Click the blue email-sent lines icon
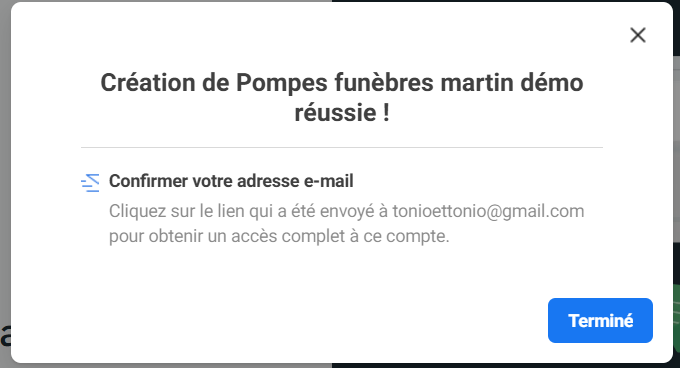This screenshot has height=368, width=680. click(x=90, y=183)
